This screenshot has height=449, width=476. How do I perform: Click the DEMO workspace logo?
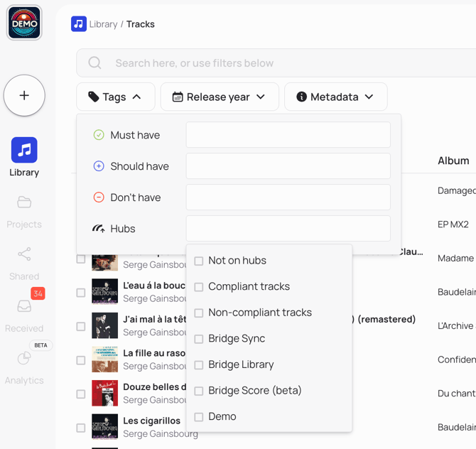24,23
